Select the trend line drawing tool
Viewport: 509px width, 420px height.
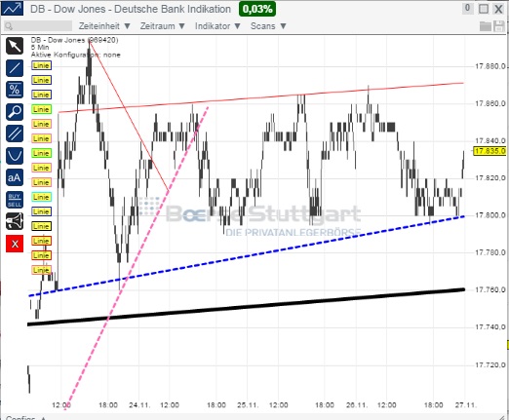coord(15,68)
